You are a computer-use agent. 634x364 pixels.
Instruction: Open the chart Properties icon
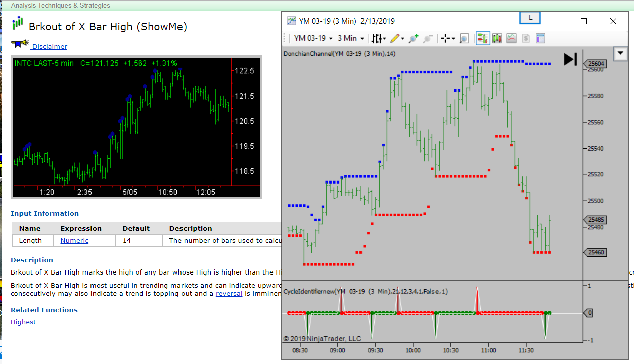point(540,38)
